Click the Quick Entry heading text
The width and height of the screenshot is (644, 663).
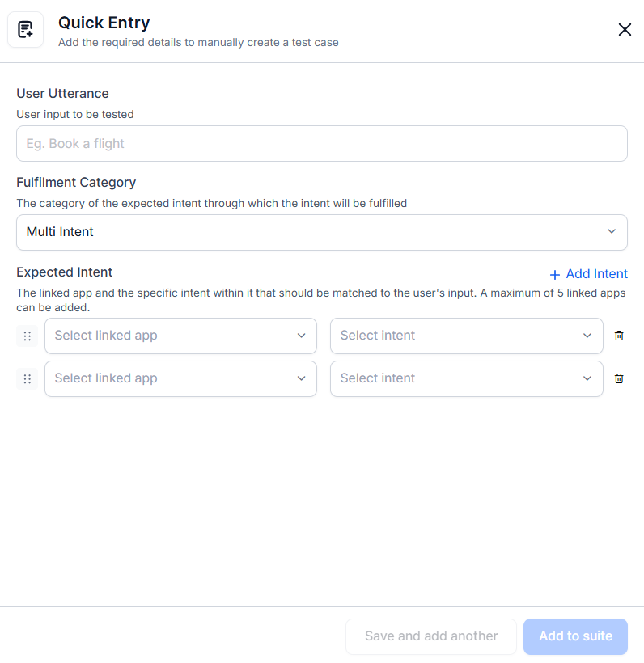pyautogui.click(x=104, y=23)
